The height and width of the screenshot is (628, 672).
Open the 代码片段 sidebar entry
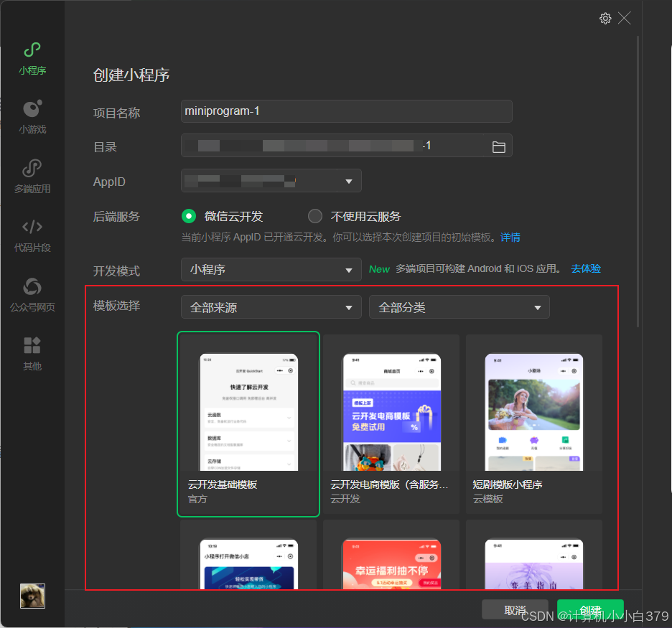(x=32, y=235)
